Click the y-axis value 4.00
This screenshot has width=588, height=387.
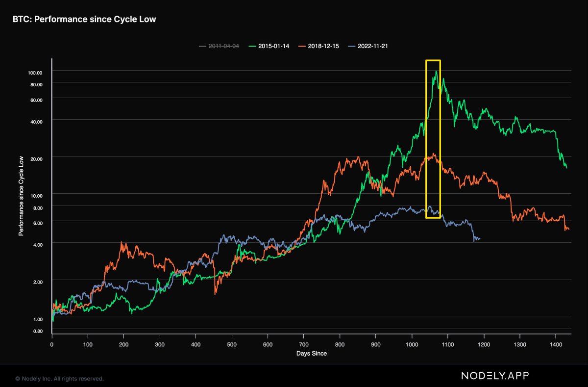(38, 245)
